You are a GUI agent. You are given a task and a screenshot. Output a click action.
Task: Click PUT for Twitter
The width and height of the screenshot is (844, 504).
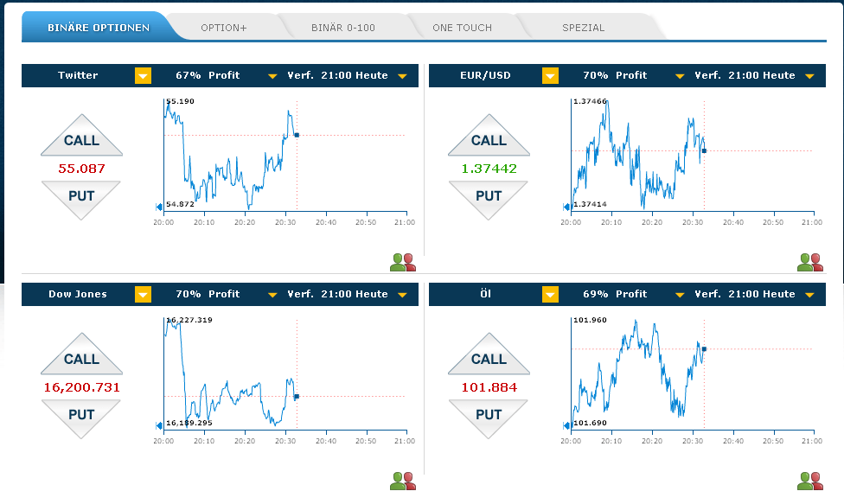(x=81, y=198)
